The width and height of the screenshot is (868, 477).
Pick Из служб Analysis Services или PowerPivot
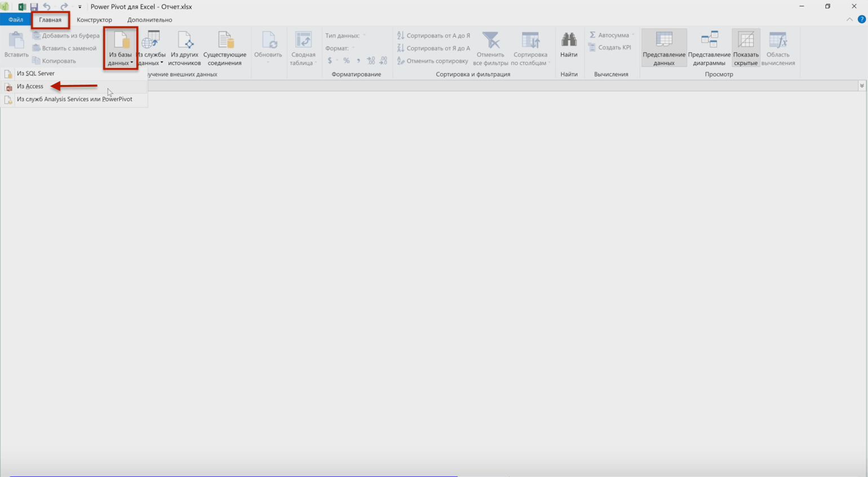click(x=74, y=99)
